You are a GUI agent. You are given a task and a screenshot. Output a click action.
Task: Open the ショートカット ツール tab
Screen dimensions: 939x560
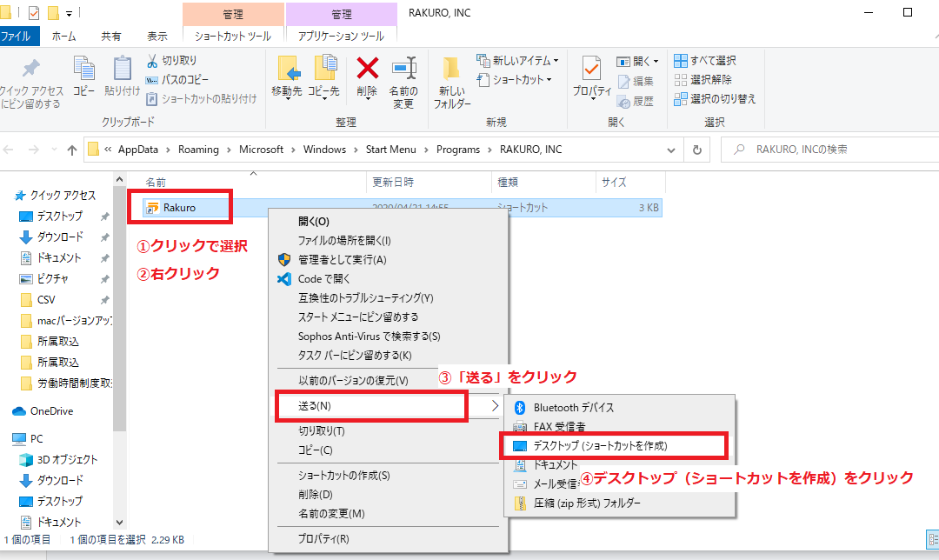(233, 37)
